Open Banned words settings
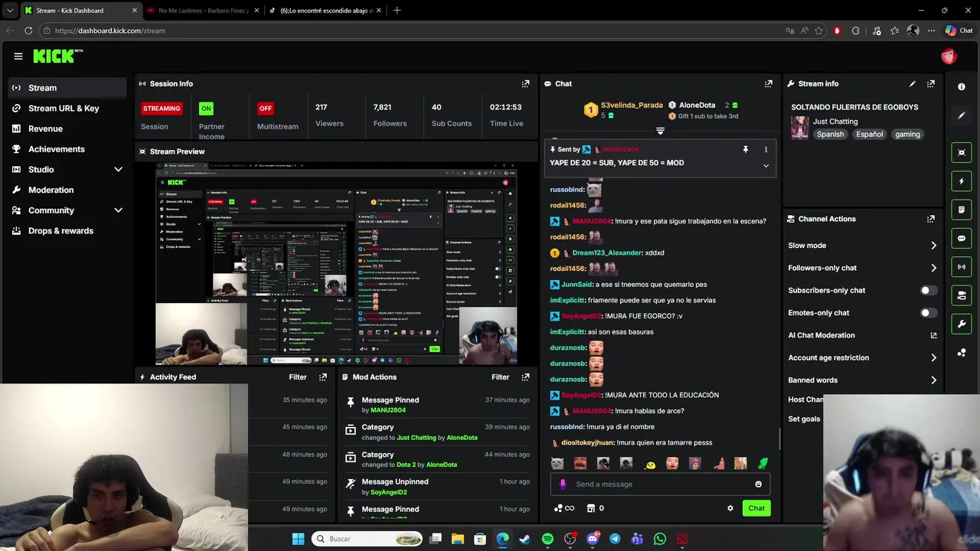980x551 pixels. click(862, 380)
